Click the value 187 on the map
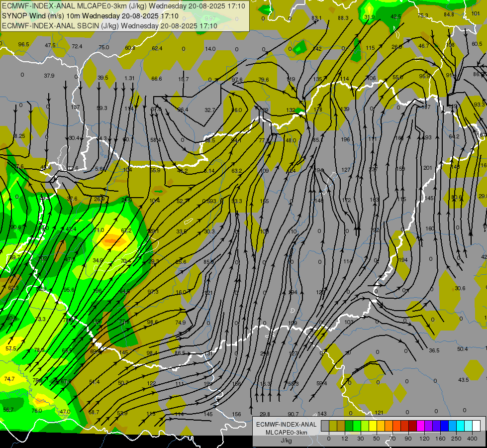The image size is (487, 448). tap(426, 107)
